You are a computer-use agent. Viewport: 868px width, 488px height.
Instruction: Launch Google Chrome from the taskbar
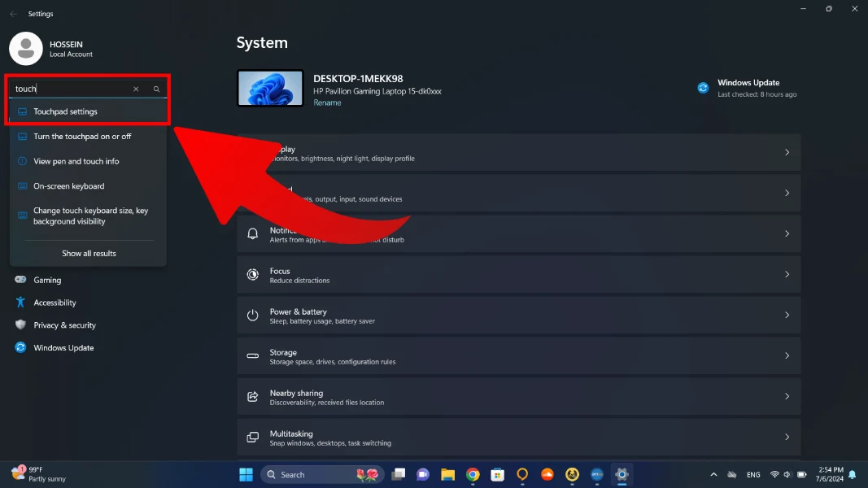click(473, 474)
